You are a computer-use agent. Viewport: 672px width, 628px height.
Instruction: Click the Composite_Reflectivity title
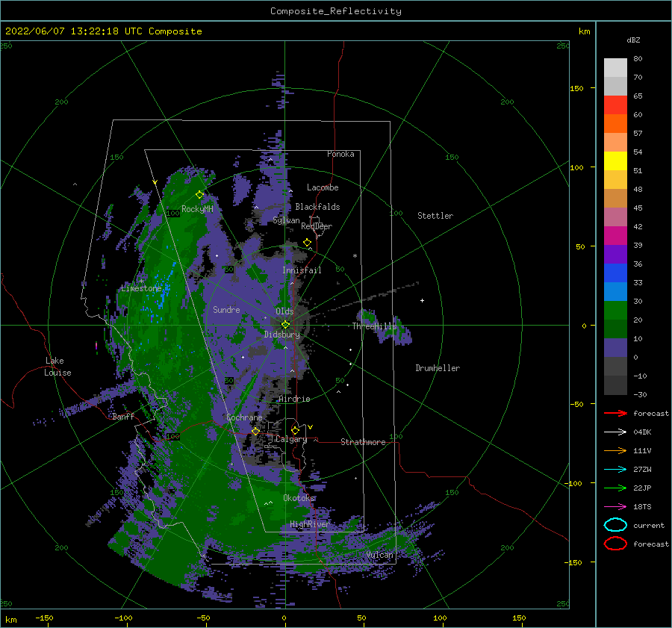tap(335, 11)
